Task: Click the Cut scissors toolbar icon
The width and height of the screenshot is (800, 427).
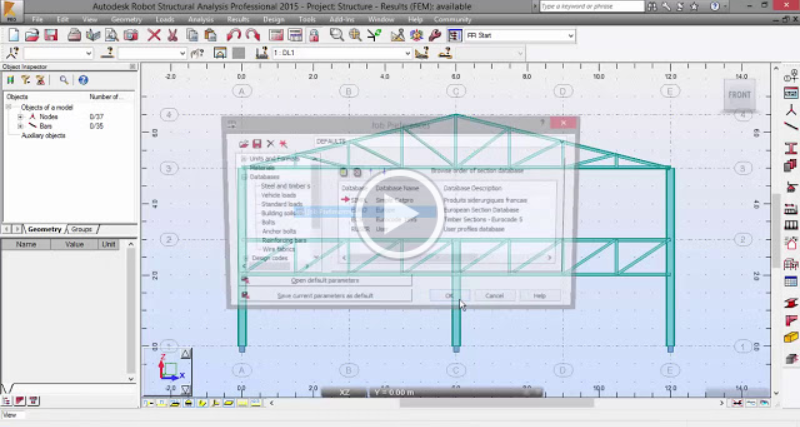Action: click(172, 35)
